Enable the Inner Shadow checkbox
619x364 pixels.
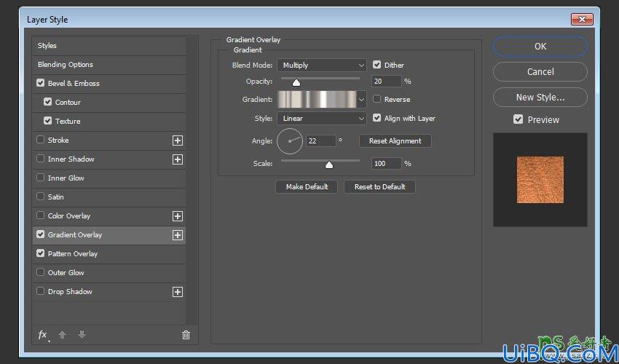(x=40, y=158)
